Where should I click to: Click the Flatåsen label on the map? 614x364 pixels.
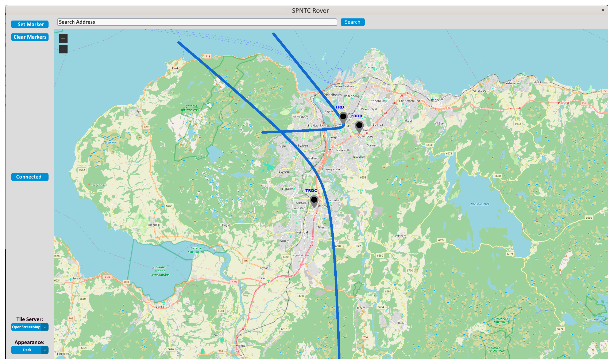pyautogui.click(x=288, y=189)
